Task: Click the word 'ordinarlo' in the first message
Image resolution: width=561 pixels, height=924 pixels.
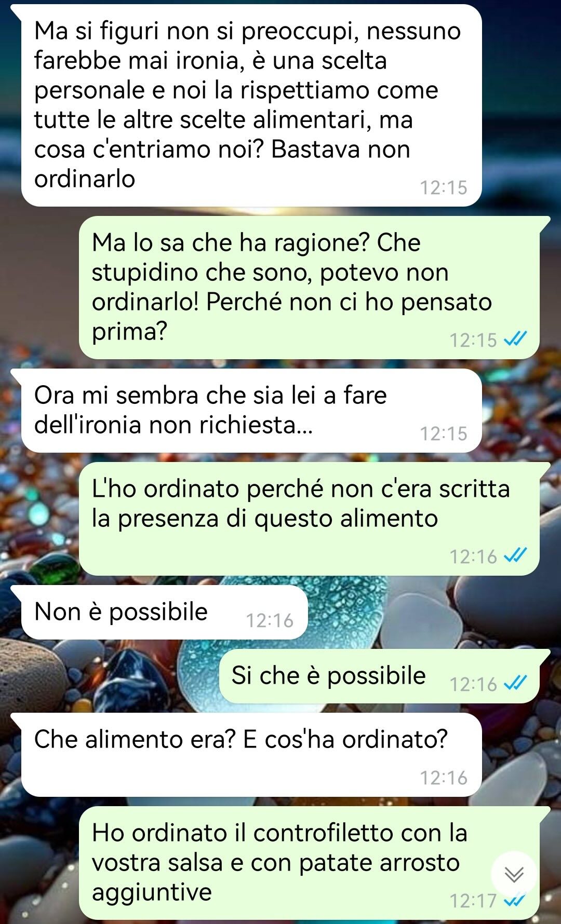Action: click(x=85, y=179)
